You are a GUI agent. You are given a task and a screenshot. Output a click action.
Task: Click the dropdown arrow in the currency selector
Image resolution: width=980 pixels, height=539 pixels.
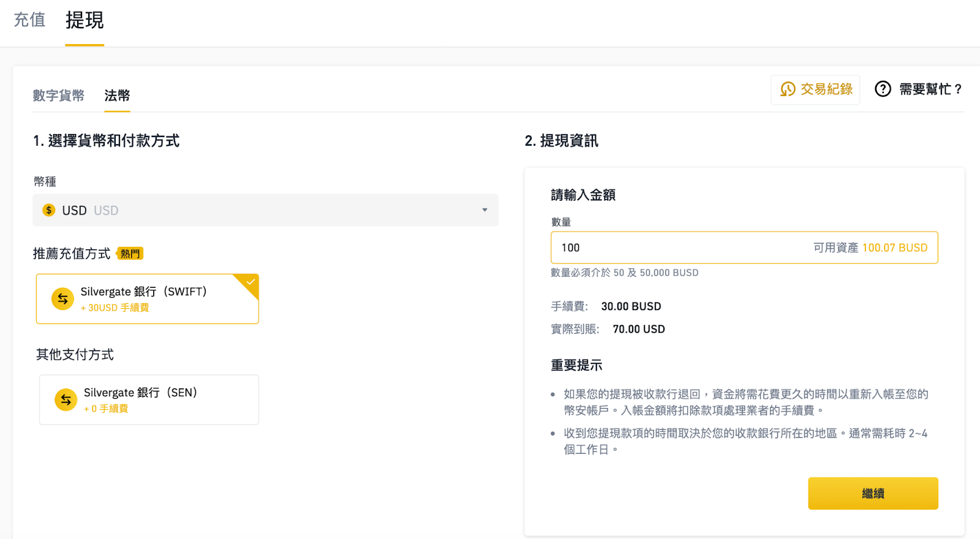(x=484, y=210)
